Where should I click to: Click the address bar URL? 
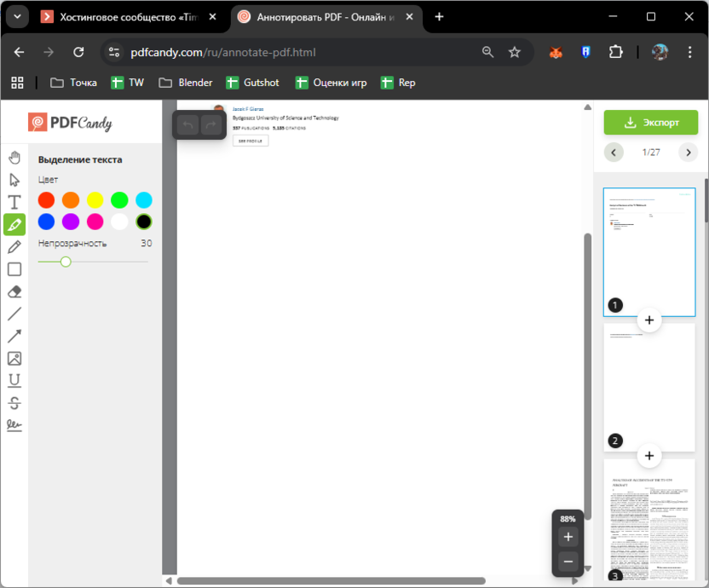223,53
